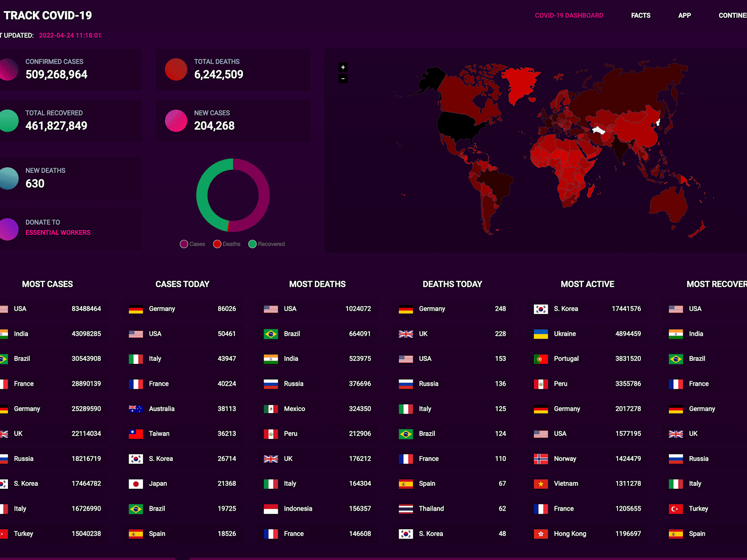Click the red Total Deaths circle icon

[176, 69]
